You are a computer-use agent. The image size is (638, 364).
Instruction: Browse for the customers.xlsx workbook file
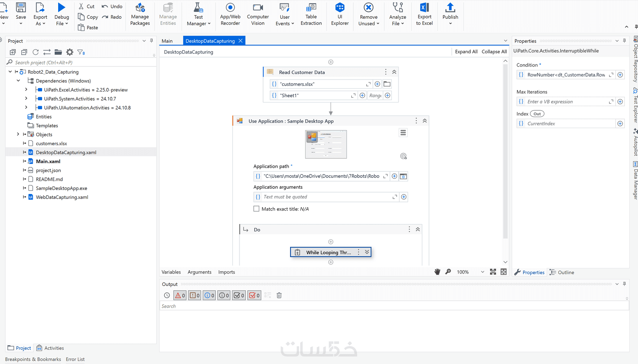pyautogui.click(x=387, y=84)
